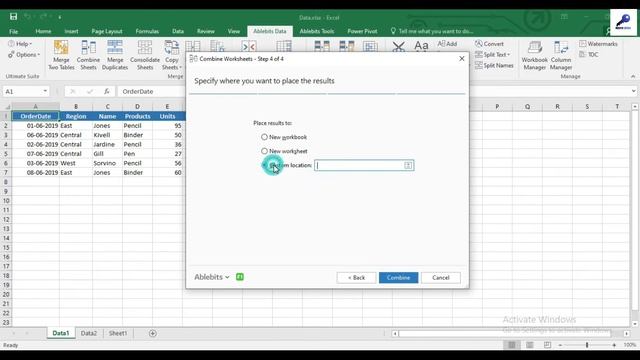Open Power Pivot tab

(x=362, y=31)
